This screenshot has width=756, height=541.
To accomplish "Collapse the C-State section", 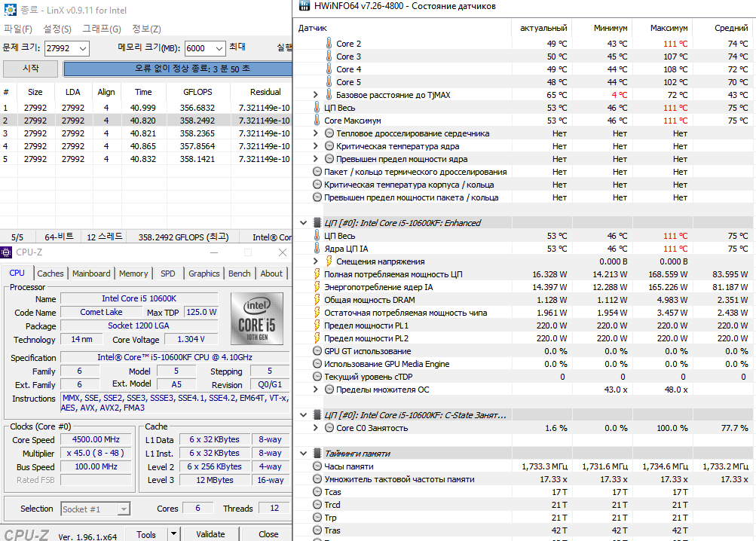I will (303, 414).
